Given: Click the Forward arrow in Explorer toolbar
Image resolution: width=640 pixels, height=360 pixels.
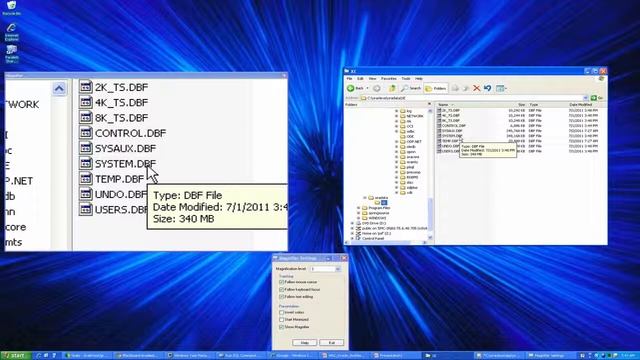Looking at the screenshot, I should tap(377, 88).
